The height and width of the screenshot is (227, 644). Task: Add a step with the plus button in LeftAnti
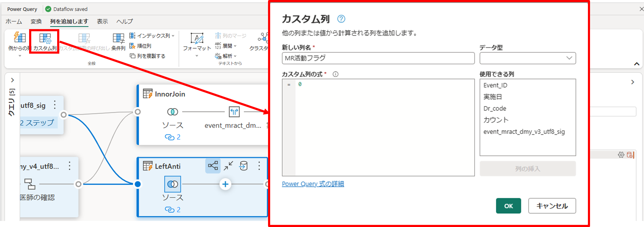[225, 184]
